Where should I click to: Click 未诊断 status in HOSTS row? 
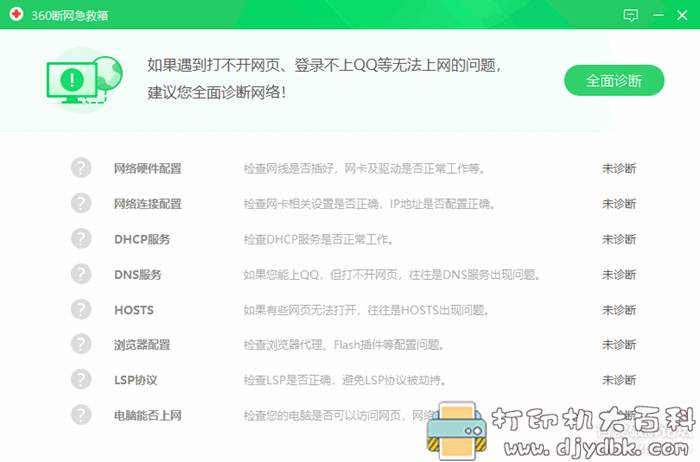click(x=619, y=310)
